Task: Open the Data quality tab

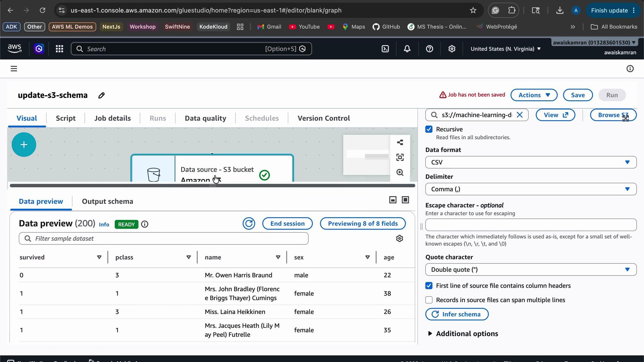Action: pos(206,118)
